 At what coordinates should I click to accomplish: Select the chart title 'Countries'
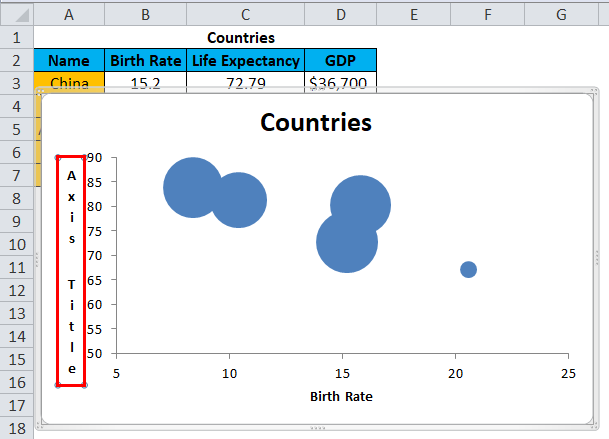point(316,122)
